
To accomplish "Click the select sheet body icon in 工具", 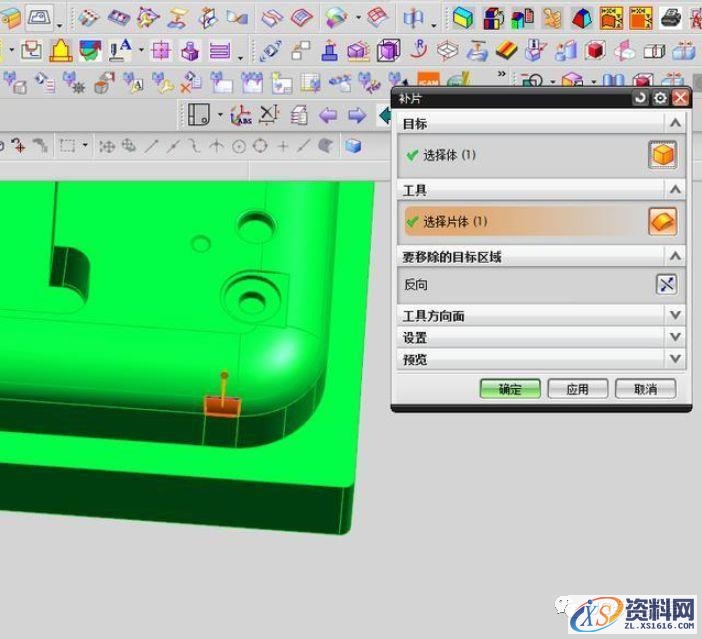I will pyautogui.click(x=663, y=221).
